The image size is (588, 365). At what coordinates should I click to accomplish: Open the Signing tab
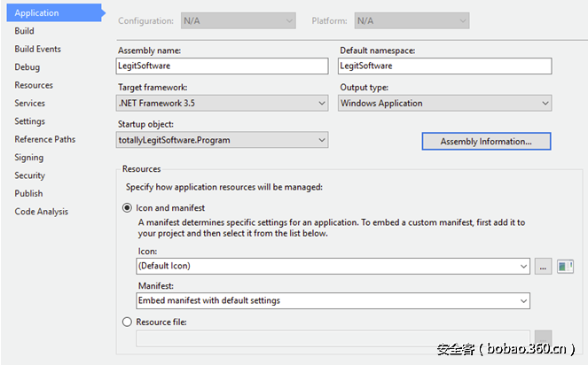30,158
